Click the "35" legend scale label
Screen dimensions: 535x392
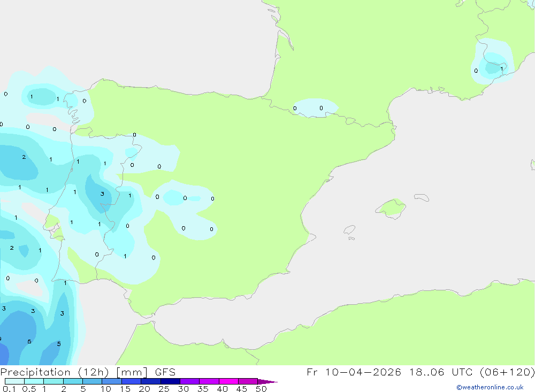coord(203,389)
